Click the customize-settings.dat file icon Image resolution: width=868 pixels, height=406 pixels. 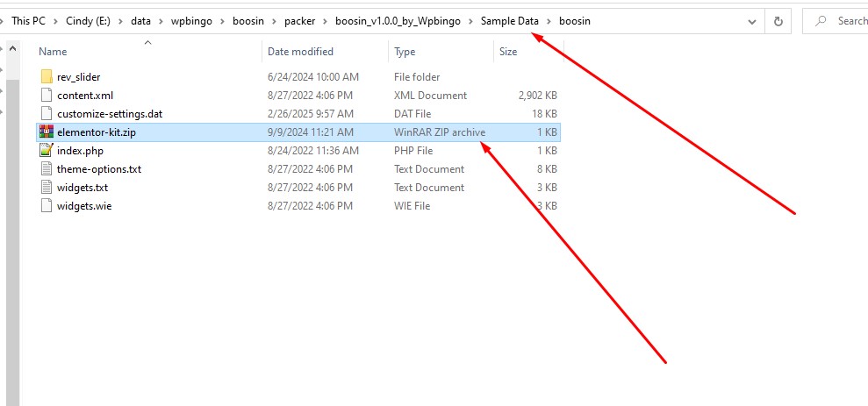point(47,114)
